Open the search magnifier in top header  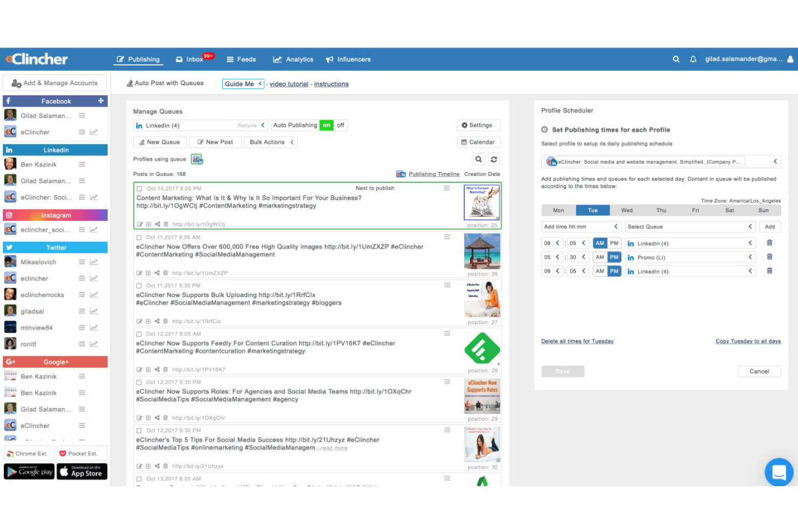point(676,59)
